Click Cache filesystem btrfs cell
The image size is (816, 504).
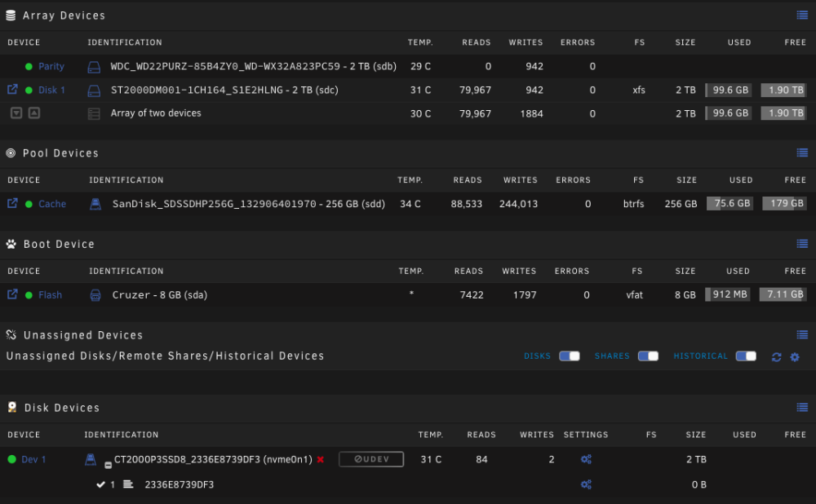point(633,204)
